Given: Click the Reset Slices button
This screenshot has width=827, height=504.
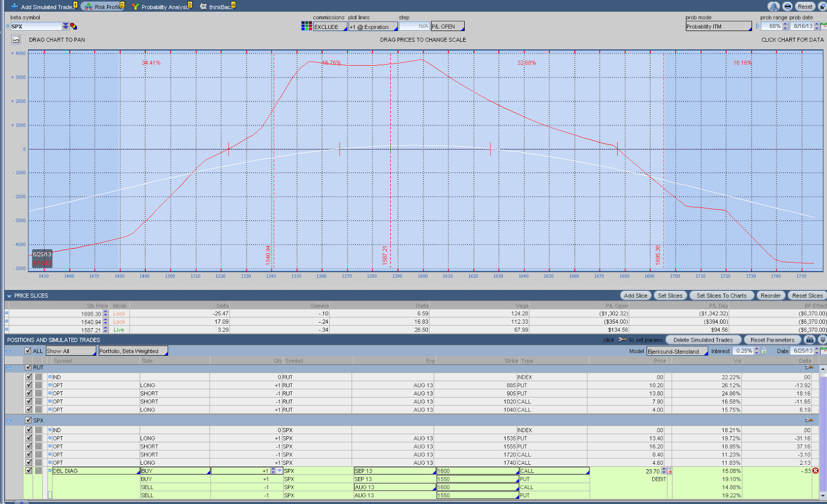Looking at the screenshot, I should click(807, 296).
